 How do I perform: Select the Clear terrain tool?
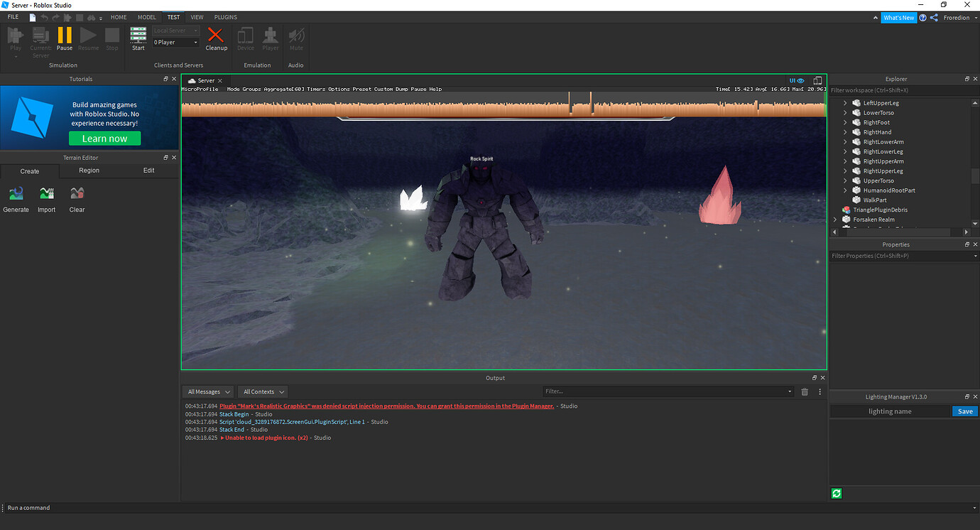click(76, 199)
